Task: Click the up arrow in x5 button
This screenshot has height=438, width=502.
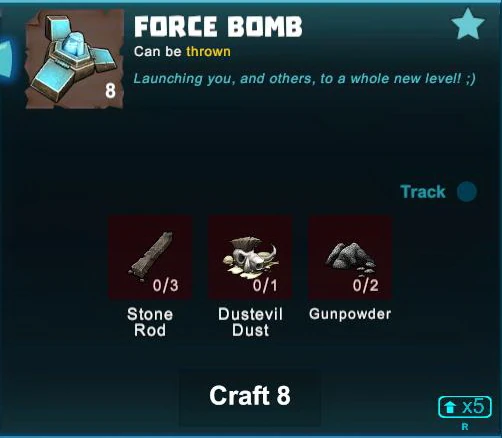Action: pyautogui.click(x=450, y=407)
